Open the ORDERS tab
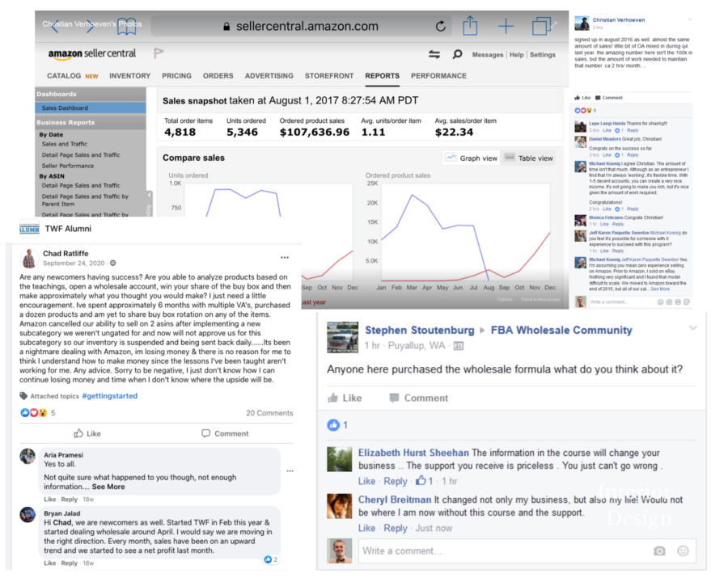The height and width of the screenshot is (582, 728). click(218, 76)
